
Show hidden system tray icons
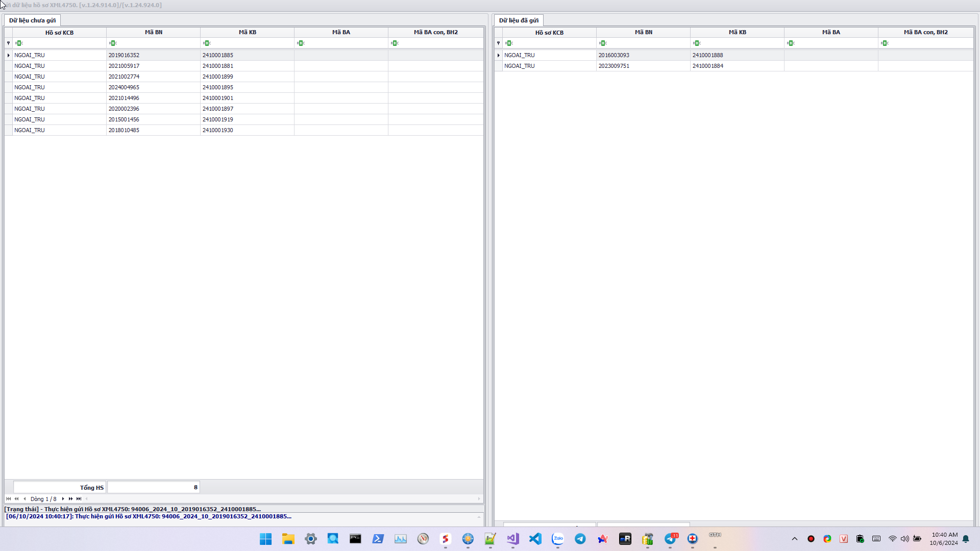[x=794, y=539]
